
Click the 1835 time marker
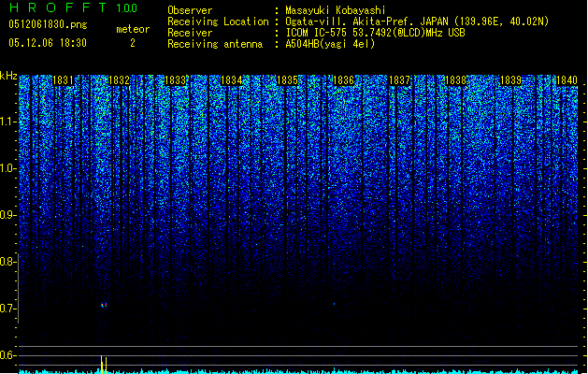point(287,80)
